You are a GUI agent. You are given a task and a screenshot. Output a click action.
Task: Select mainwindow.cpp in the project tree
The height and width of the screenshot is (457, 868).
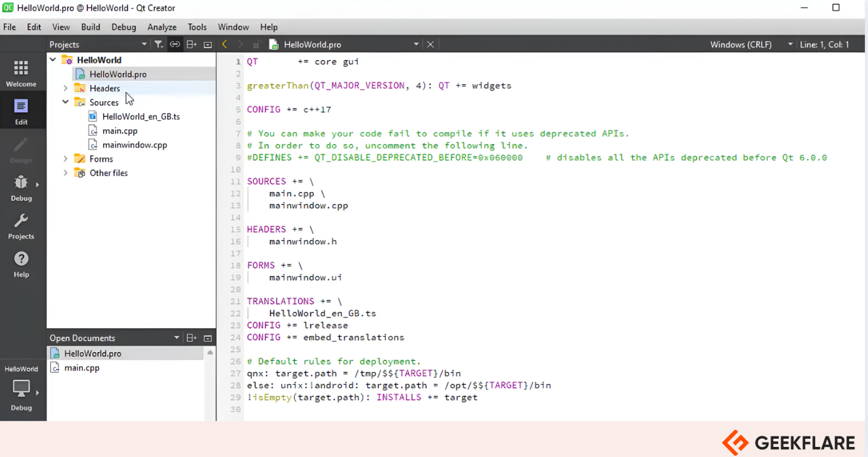(135, 145)
